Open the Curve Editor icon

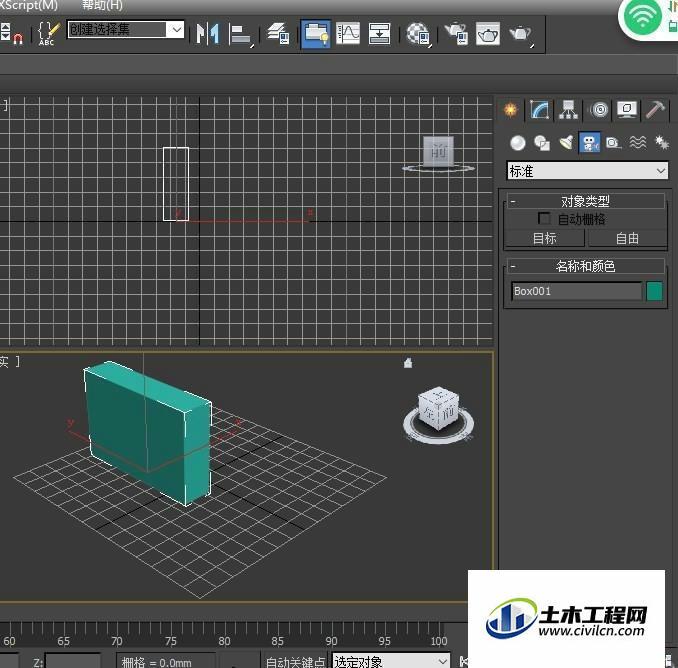(348, 33)
